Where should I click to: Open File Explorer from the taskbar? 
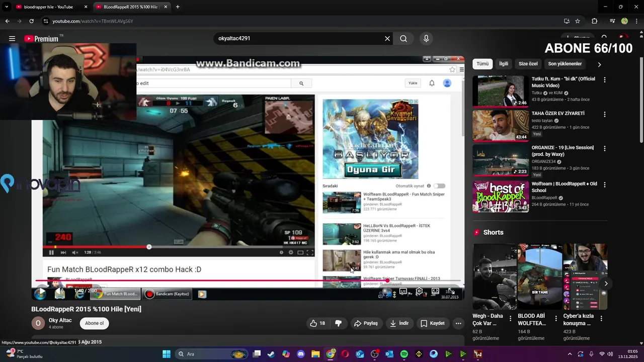coord(315,354)
